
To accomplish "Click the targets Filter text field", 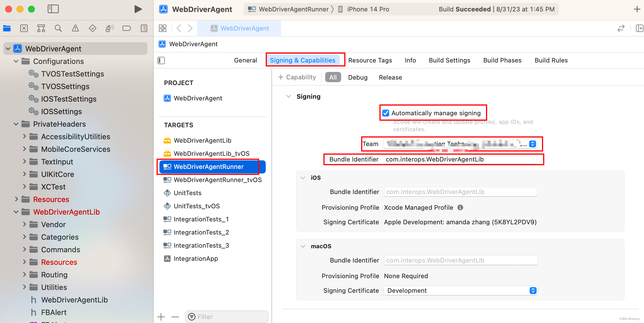I will coord(227,317).
